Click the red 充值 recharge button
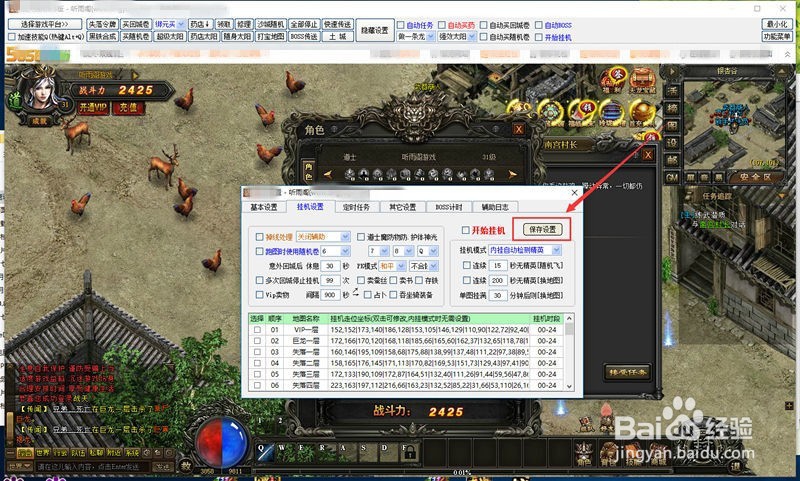Screen dimensions: 800x481 tap(129, 108)
